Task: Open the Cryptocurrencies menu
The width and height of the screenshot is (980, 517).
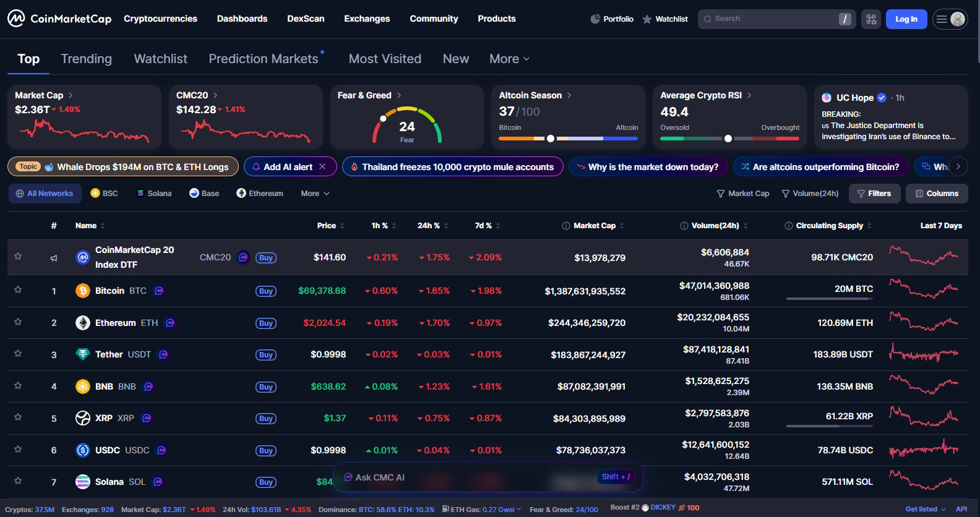Action: (x=160, y=19)
